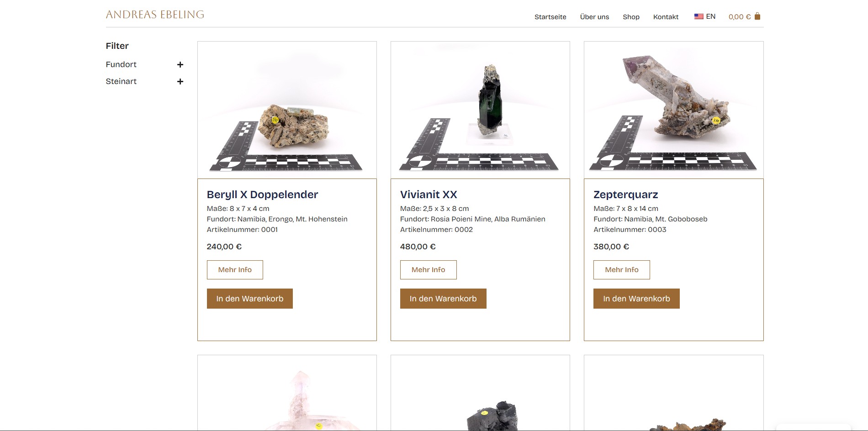868x431 pixels.
Task: Open the Shop menu item
Action: (x=631, y=17)
